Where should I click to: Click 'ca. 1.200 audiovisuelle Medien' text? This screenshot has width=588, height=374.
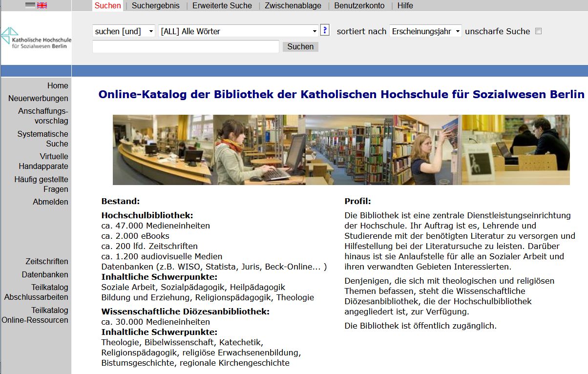click(x=162, y=256)
